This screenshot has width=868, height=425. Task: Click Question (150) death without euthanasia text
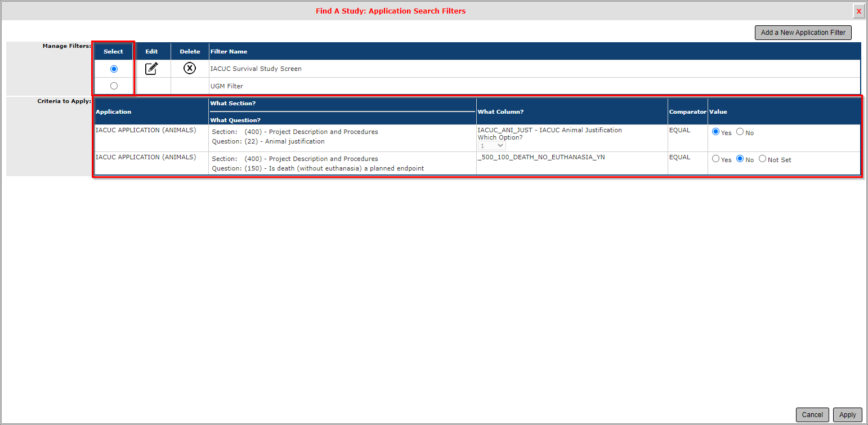[317, 168]
